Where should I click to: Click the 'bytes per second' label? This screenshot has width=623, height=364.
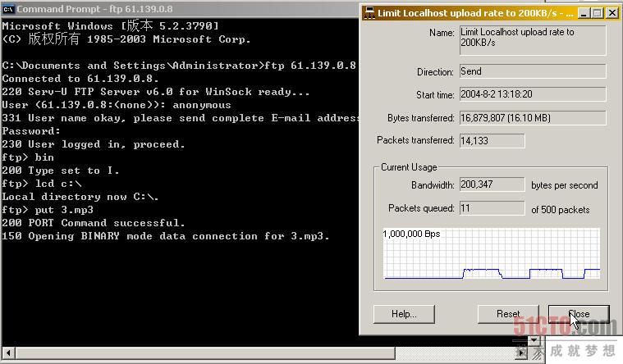564,185
